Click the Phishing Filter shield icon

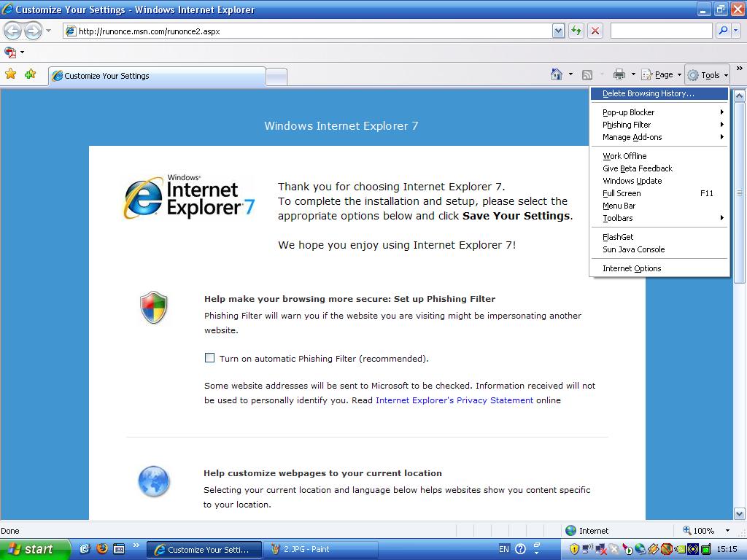153,308
